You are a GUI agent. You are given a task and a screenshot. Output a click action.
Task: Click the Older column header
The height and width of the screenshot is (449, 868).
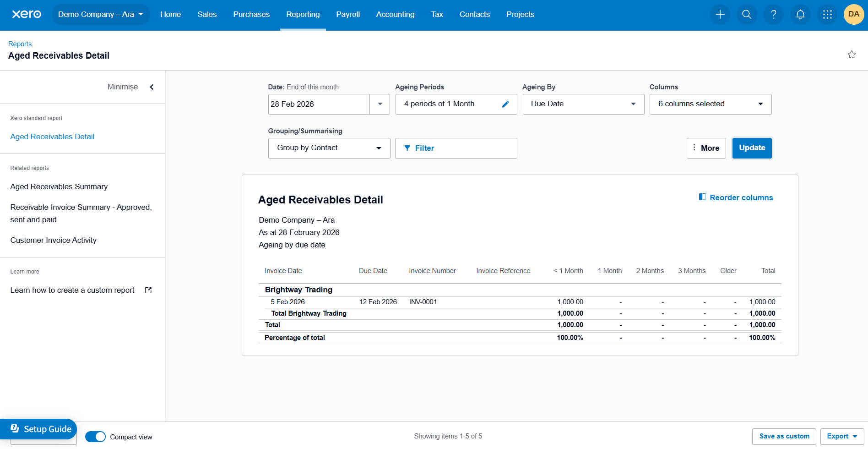pyautogui.click(x=728, y=271)
